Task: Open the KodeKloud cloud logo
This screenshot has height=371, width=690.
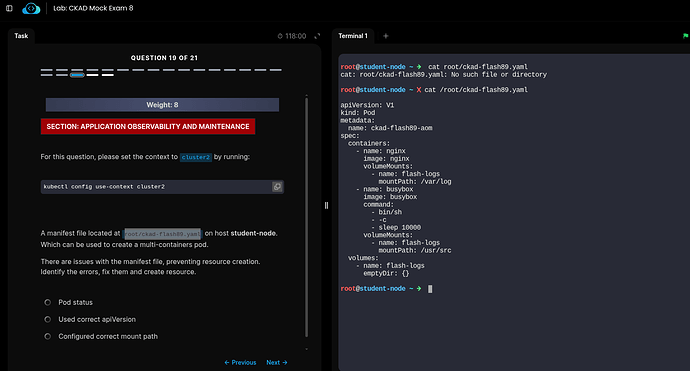Action: coord(31,8)
